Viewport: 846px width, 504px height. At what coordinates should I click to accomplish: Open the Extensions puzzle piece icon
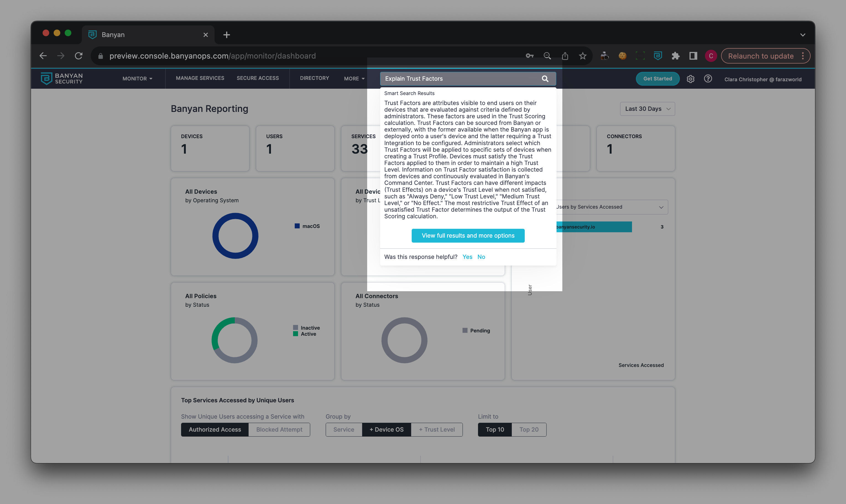tap(675, 56)
